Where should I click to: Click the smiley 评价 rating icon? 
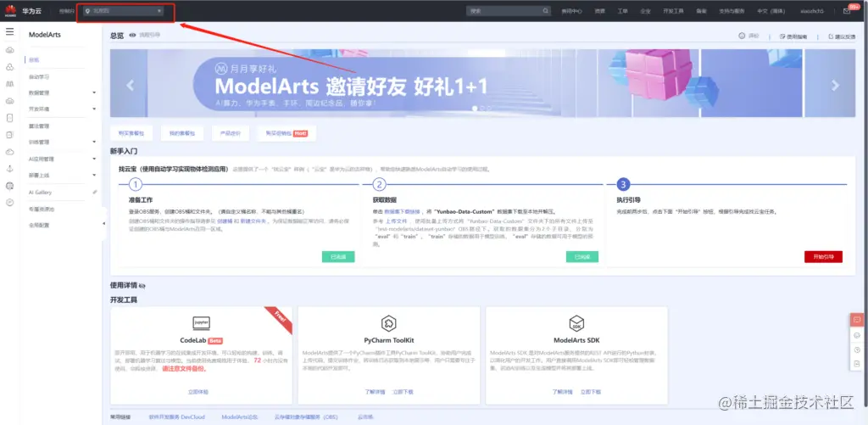pos(742,36)
